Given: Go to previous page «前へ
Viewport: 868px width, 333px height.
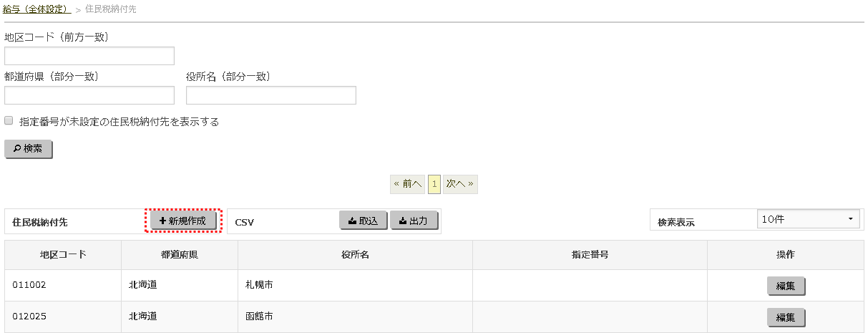Looking at the screenshot, I should [407, 184].
